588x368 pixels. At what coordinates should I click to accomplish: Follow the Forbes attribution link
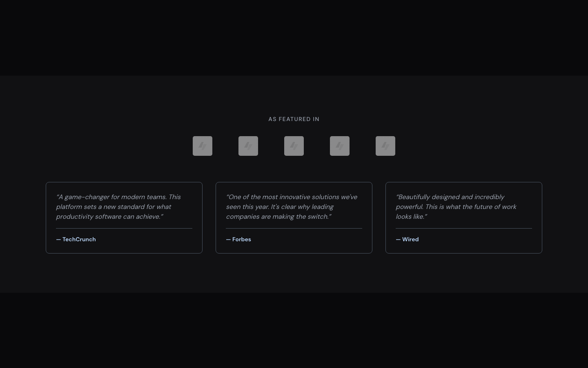click(238, 239)
